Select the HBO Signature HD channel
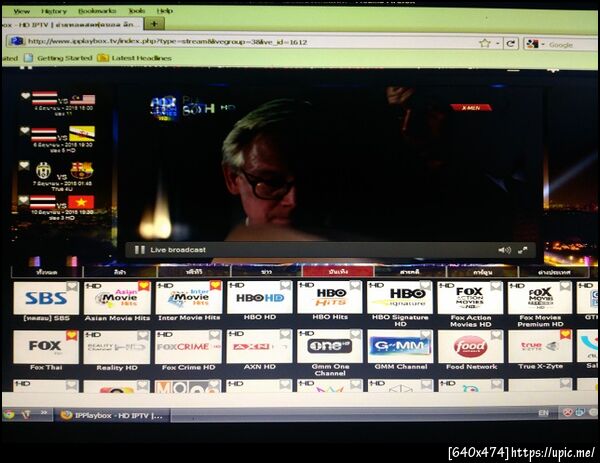This screenshot has height=463, width=600. tap(400, 297)
